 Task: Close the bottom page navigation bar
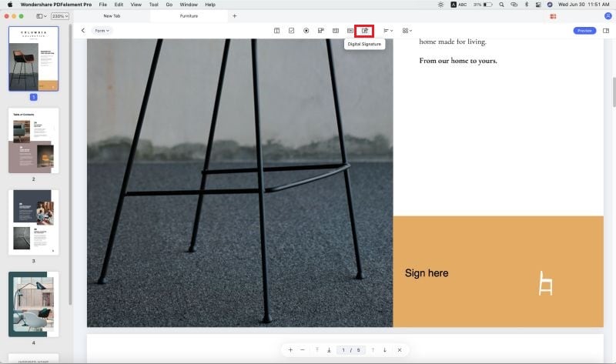pos(400,350)
